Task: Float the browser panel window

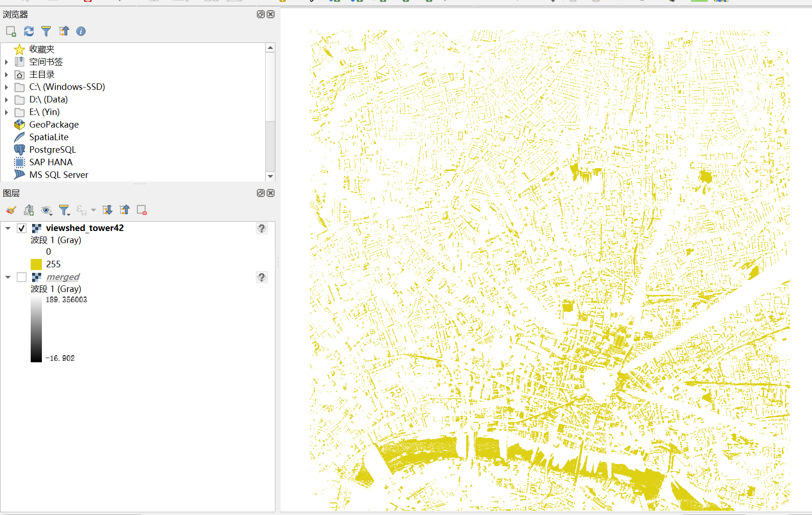Action: (x=261, y=14)
